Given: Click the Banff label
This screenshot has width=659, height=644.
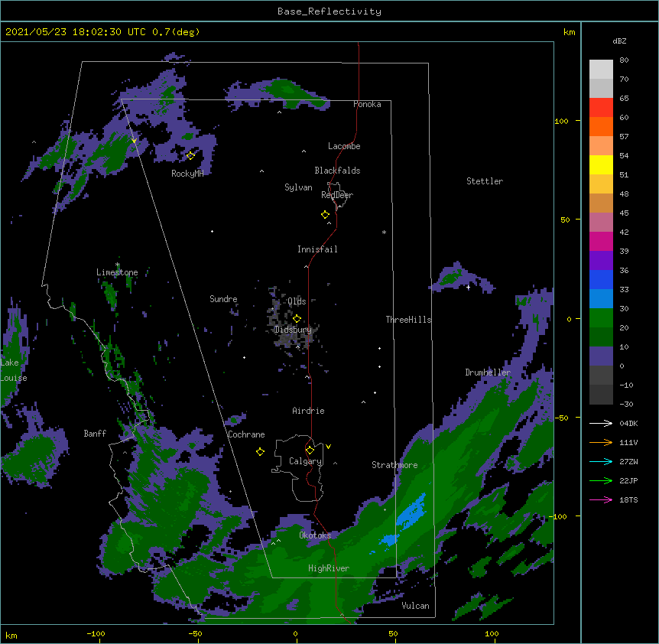Looking at the screenshot, I should point(95,434).
